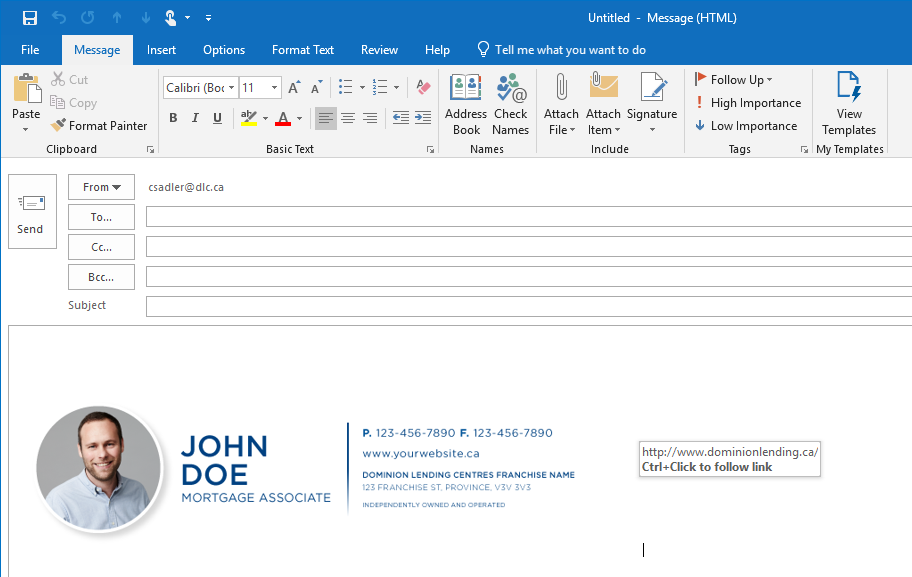Clear all formatting
The height and width of the screenshot is (577, 912).
click(x=423, y=87)
